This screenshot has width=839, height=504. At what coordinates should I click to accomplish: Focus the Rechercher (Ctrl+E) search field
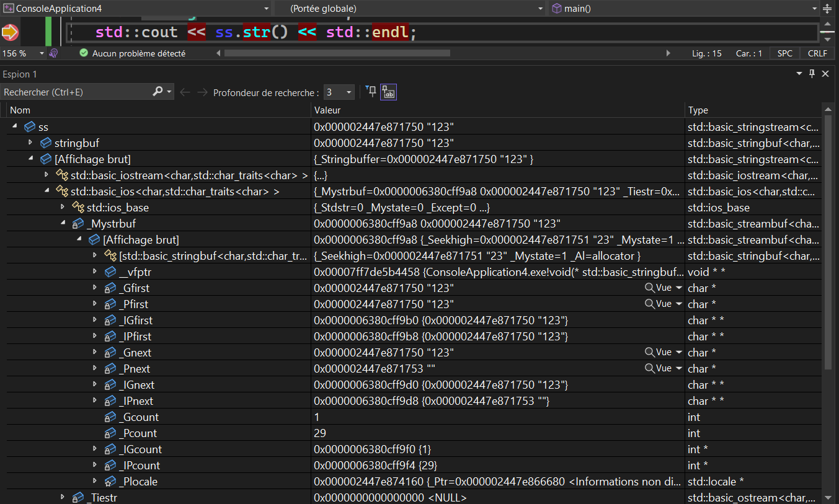pyautogui.click(x=76, y=92)
